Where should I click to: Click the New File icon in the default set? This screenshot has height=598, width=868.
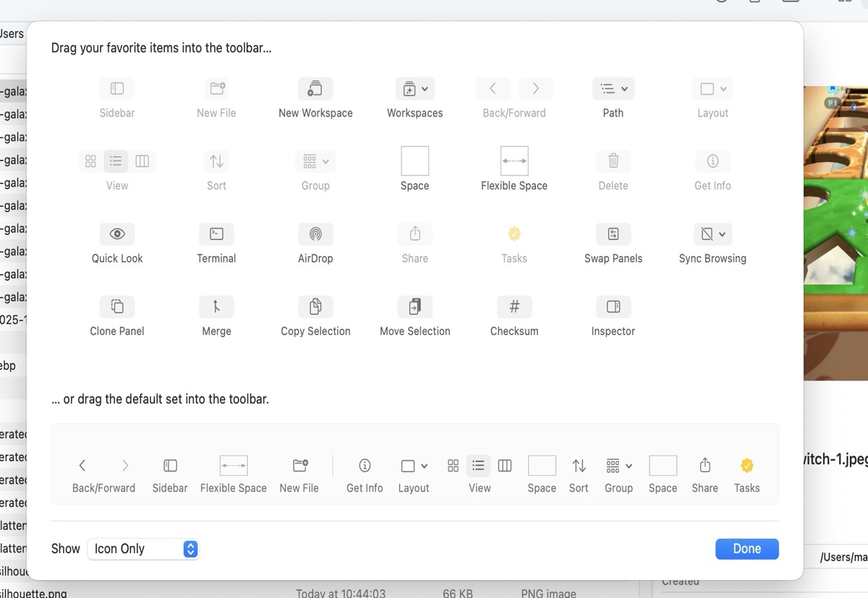coord(299,466)
